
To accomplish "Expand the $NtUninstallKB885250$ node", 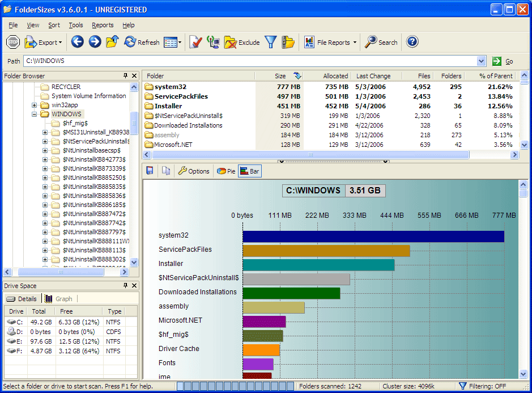I will (x=45, y=178).
